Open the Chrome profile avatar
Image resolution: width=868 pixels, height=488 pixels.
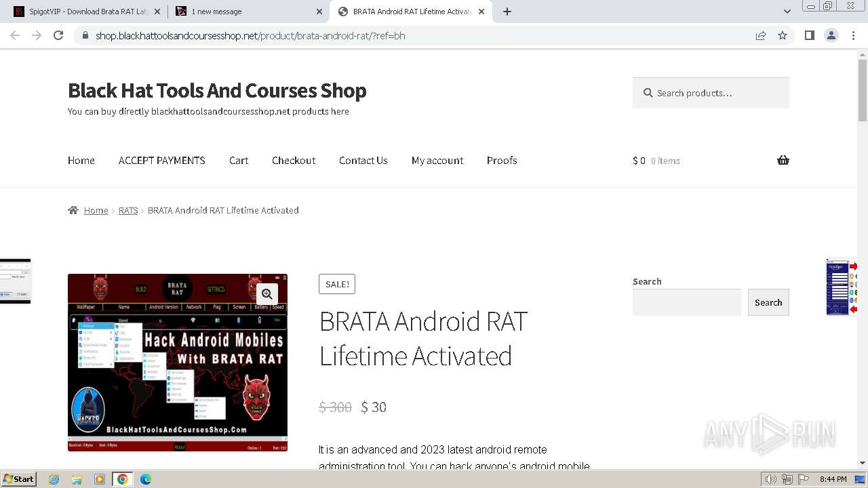click(831, 35)
